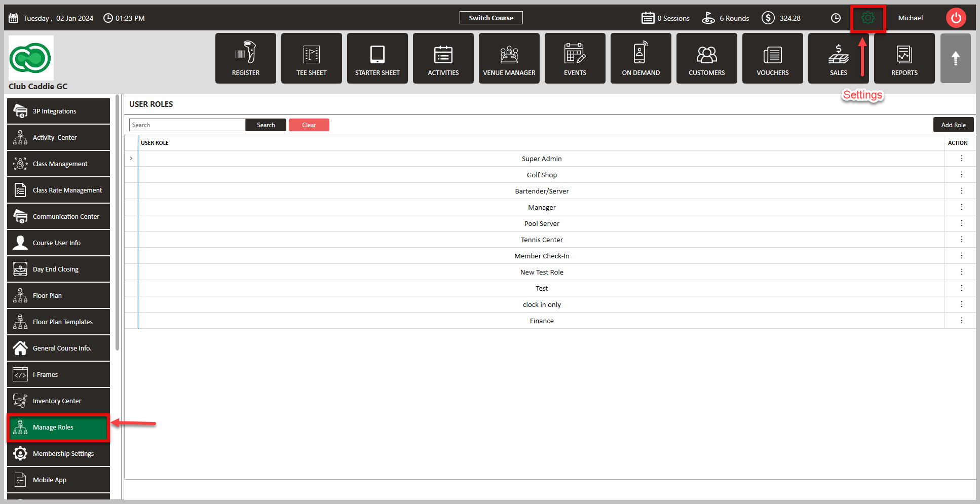Screen dimensions: 980x504
Task: Click the Switch Course button
Action: (491, 18)
